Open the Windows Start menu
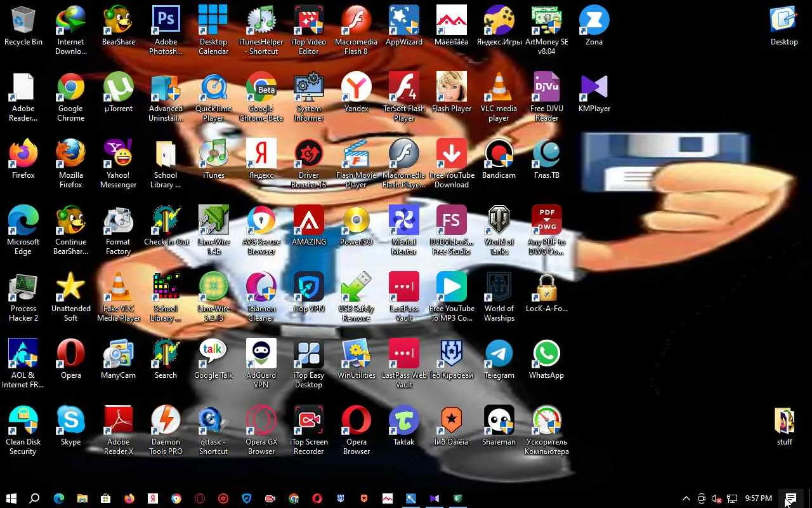This screenshot has height=508, width=812. (x=11, y=498)
